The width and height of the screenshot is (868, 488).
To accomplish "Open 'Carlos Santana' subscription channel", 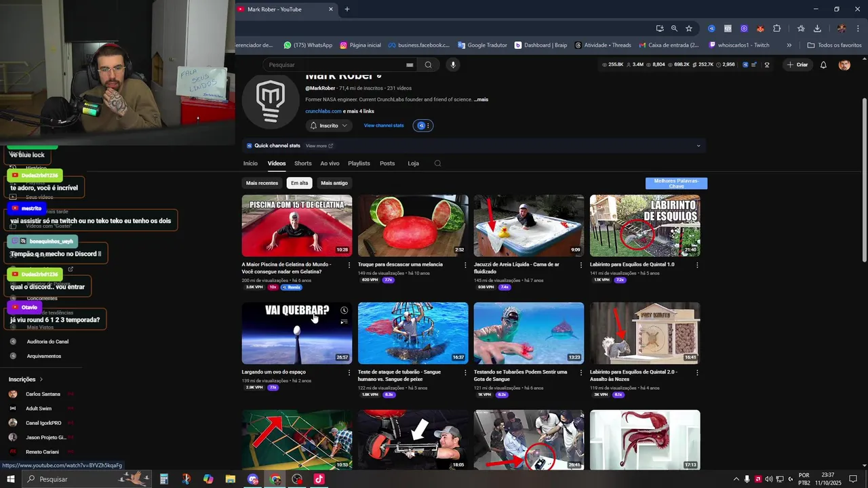I will coord(43,394).
